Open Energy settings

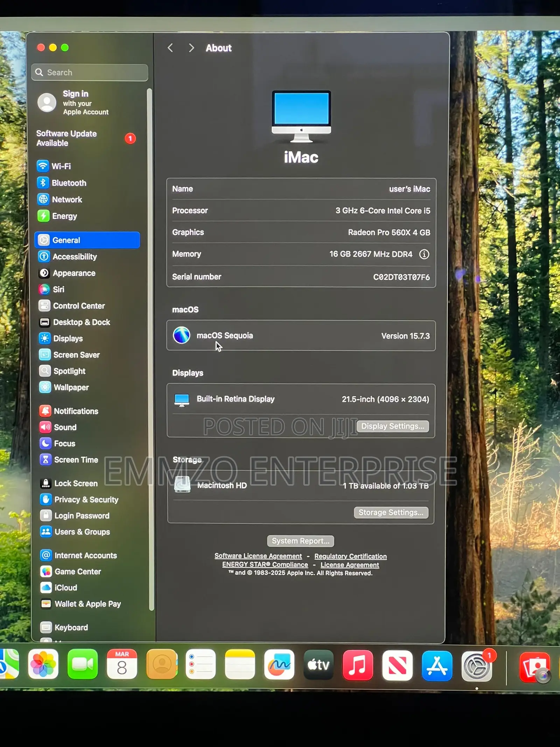pyautogui.click(x=57, y=216)
